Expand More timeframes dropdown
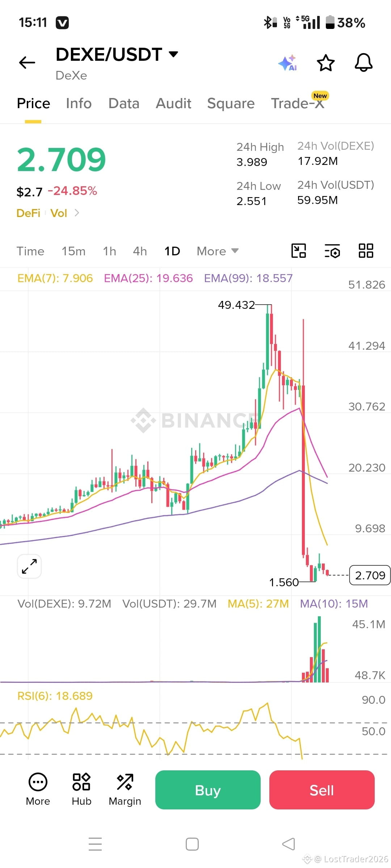 218,251
